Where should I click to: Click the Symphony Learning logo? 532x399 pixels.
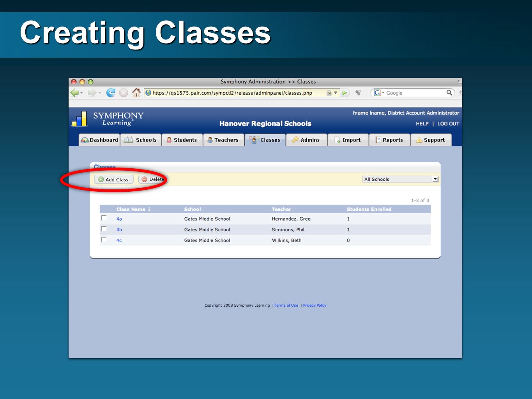click(108, 119)
